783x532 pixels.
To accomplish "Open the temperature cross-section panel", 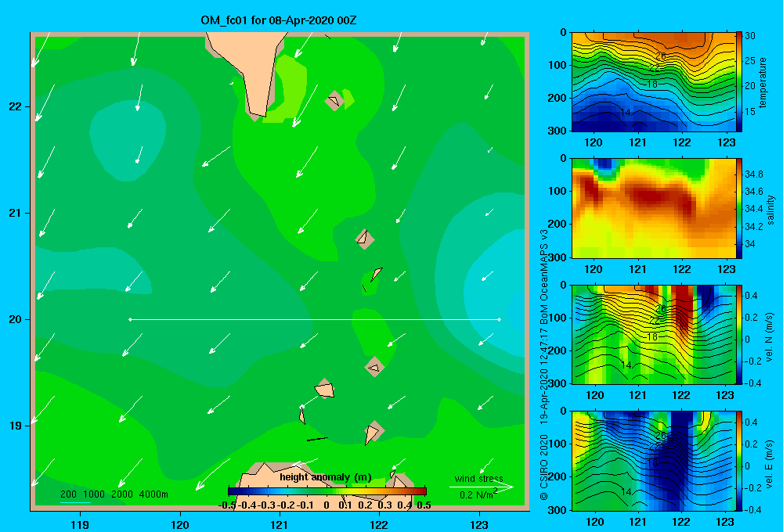I will point(654,82).
